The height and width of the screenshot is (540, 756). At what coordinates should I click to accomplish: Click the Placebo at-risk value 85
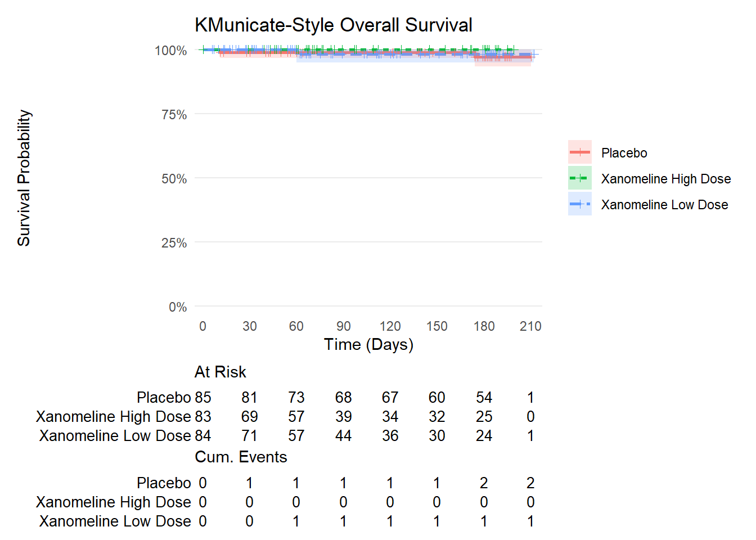(203, 398)
